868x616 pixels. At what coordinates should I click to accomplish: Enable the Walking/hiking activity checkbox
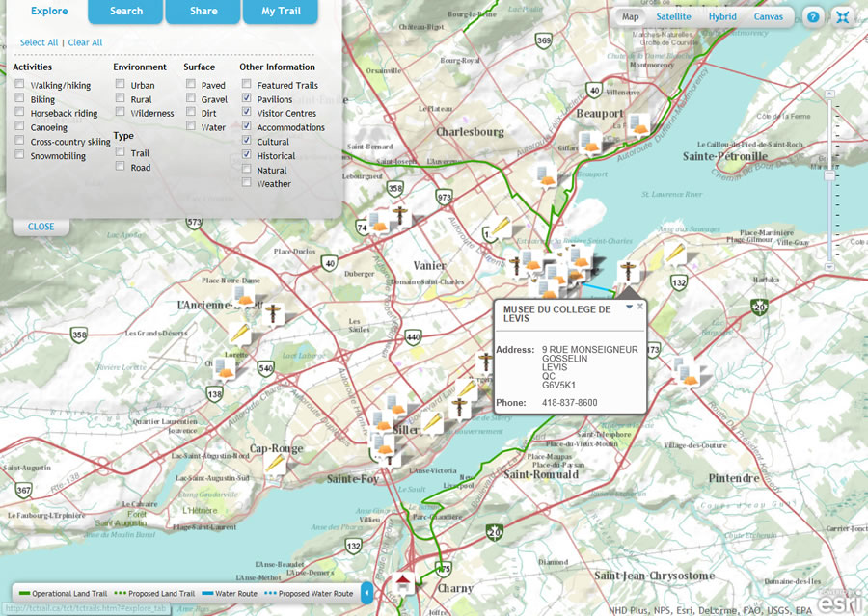click(x=18, y=84)
